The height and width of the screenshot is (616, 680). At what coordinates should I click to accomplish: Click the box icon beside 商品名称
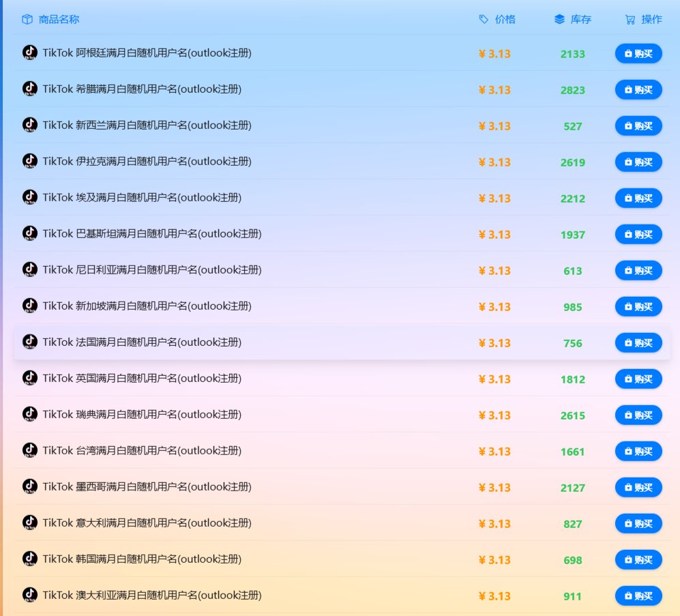click(27, 20)
